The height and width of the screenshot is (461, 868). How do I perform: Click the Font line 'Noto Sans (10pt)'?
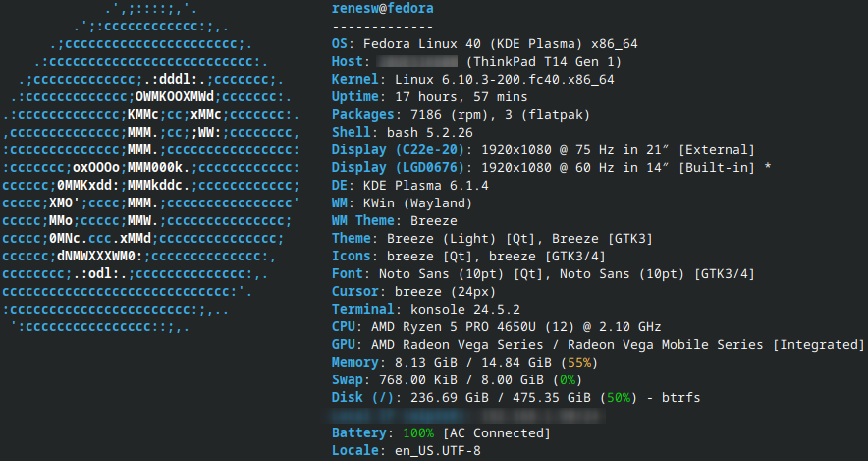click(543, 274)
